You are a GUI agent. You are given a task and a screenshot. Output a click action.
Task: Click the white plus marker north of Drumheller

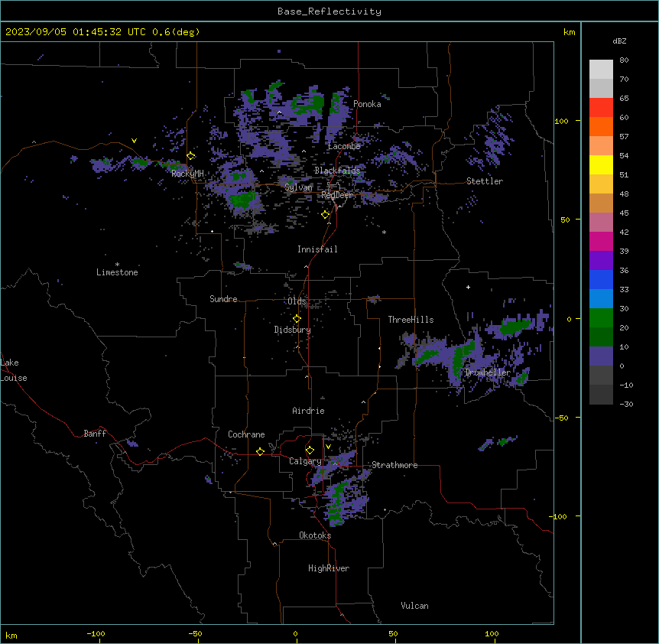click(468, 287)
